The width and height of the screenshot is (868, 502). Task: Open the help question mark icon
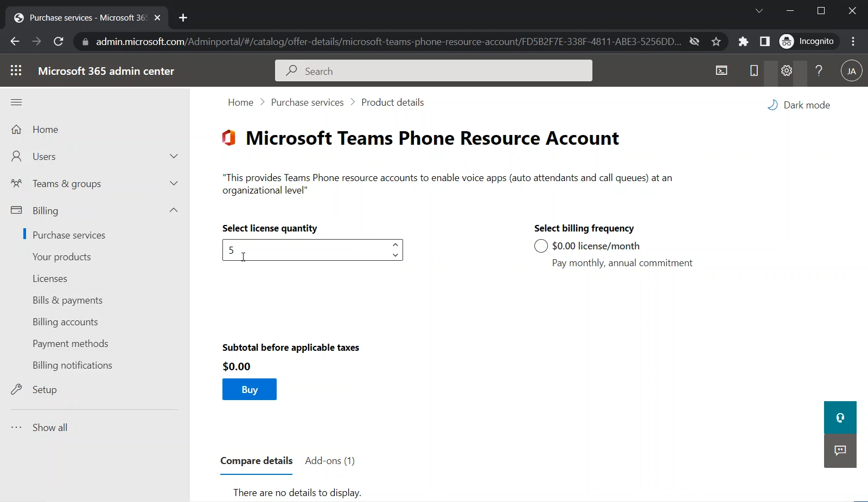[819, 70]
